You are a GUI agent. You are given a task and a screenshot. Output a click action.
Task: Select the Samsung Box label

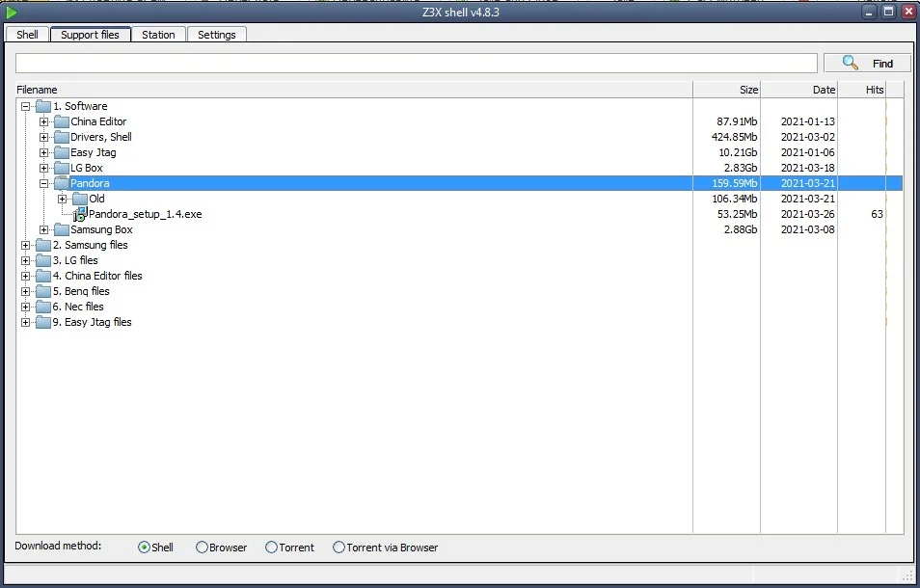click(101, 229)
